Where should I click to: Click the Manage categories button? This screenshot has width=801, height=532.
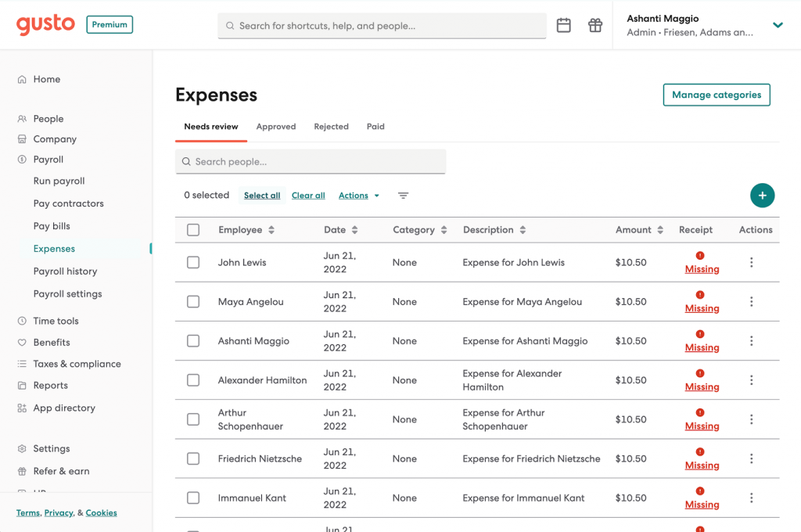tap(717, 95)
